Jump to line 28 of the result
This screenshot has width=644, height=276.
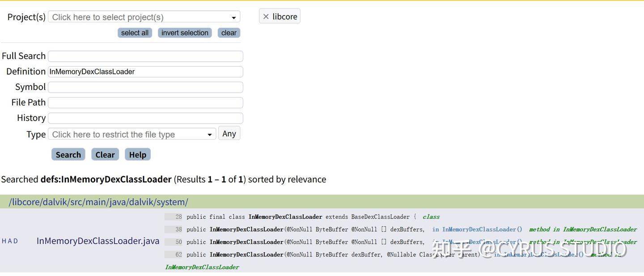[178, 217]
